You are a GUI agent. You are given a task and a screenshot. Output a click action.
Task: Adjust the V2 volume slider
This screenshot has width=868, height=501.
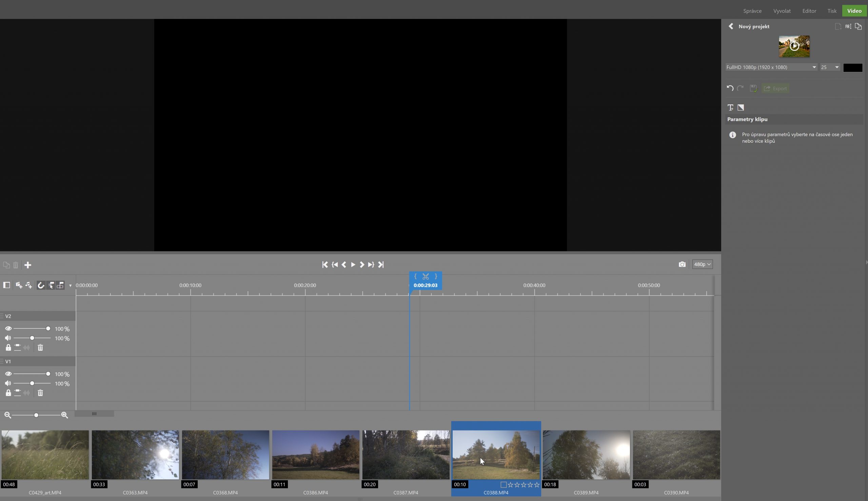point(32,338)
